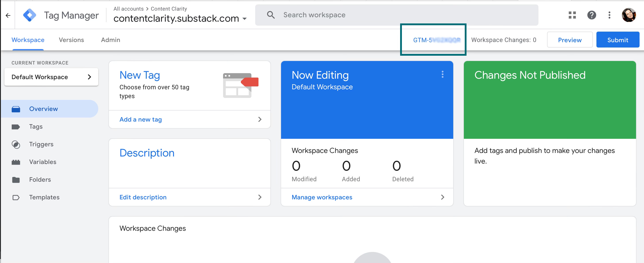Open the Google apps grid
Screen dimensions: 644x263
point(572,15)
